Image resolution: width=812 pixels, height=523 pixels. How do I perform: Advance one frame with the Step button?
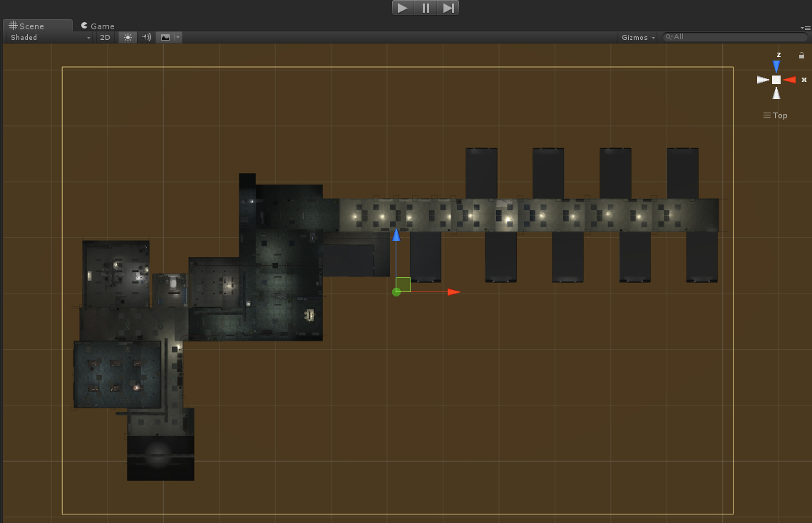[x=448, y=8]
